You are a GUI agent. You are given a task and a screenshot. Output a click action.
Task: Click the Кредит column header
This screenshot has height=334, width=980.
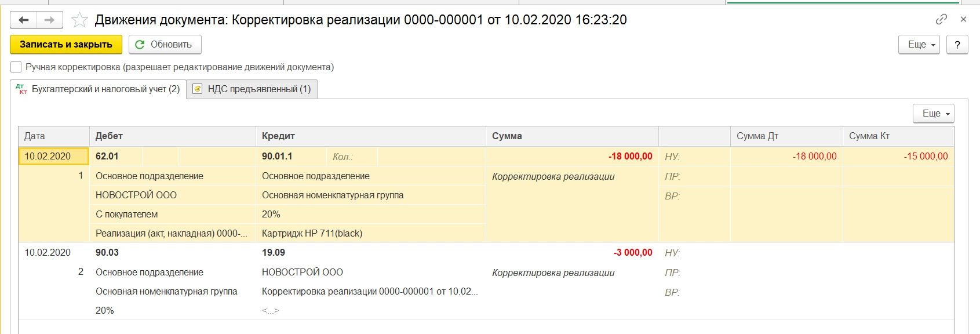click(x=370, y=136)
